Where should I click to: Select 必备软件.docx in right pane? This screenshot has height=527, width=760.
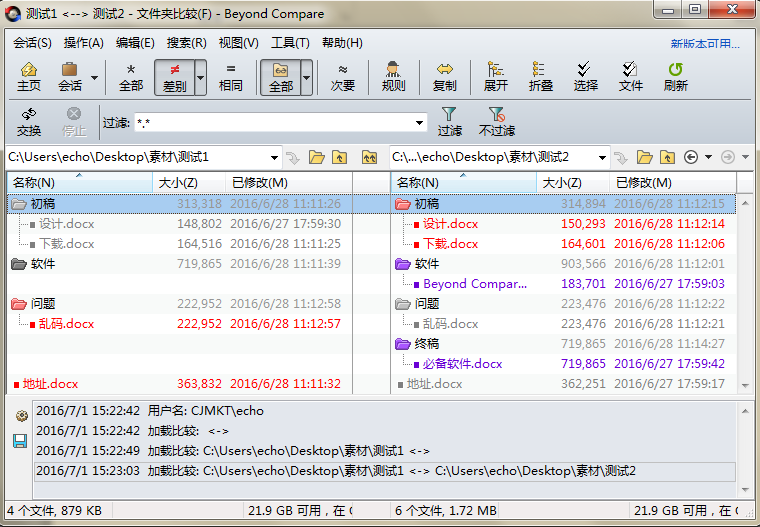pos(563,364)
